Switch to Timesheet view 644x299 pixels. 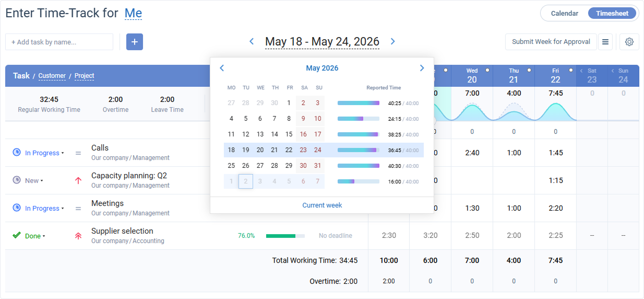[612, 14]
